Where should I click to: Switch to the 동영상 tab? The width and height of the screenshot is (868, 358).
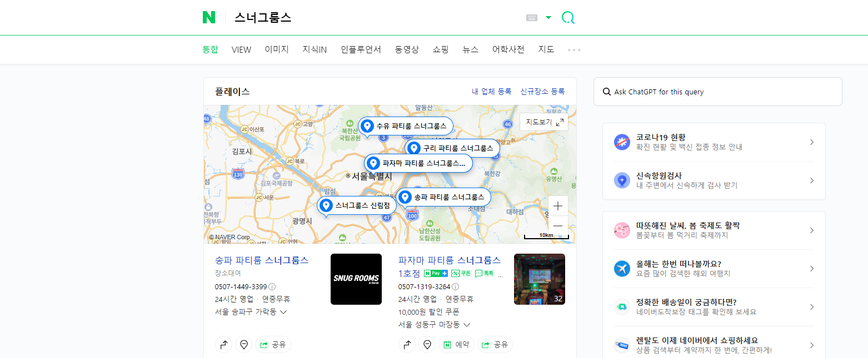[407, 49]
